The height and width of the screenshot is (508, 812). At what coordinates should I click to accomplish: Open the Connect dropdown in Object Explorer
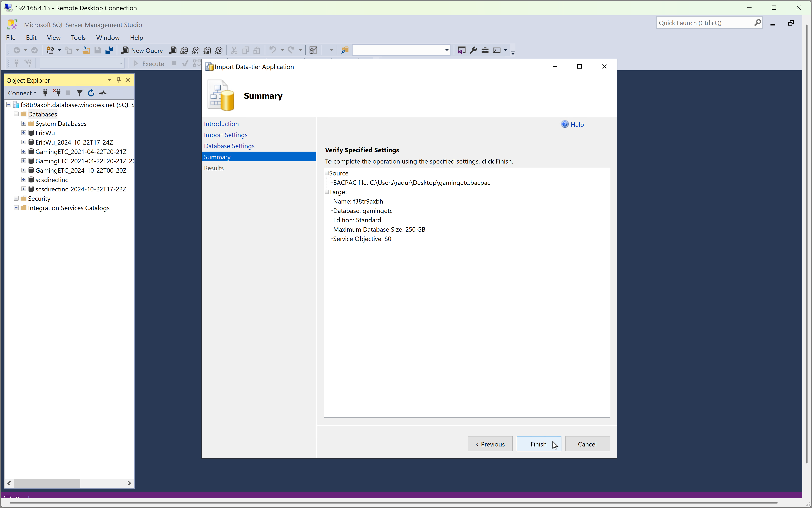pyautogui.click(x=23, y=93)
